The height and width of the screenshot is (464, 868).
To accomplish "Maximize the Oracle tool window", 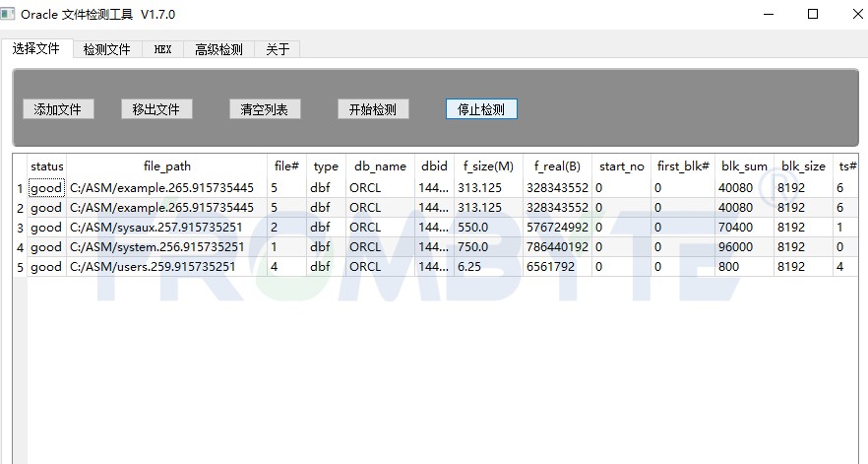I will tap(813, 14).
